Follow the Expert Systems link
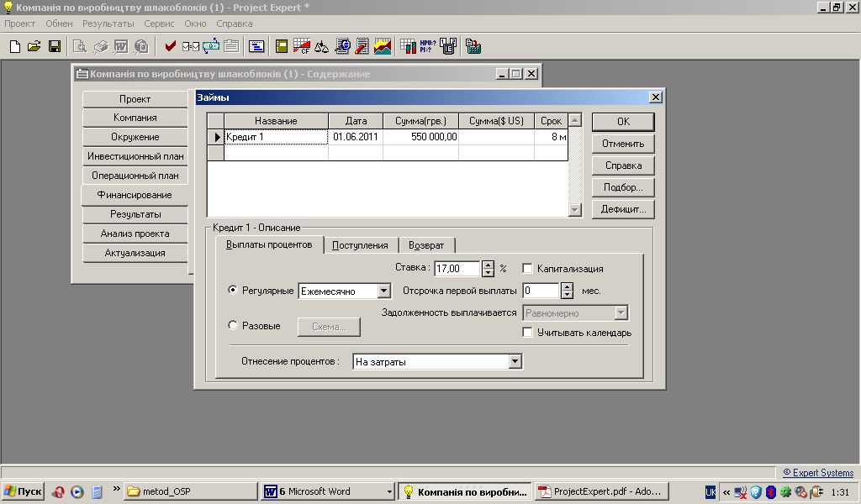 [x=818, y=473]
